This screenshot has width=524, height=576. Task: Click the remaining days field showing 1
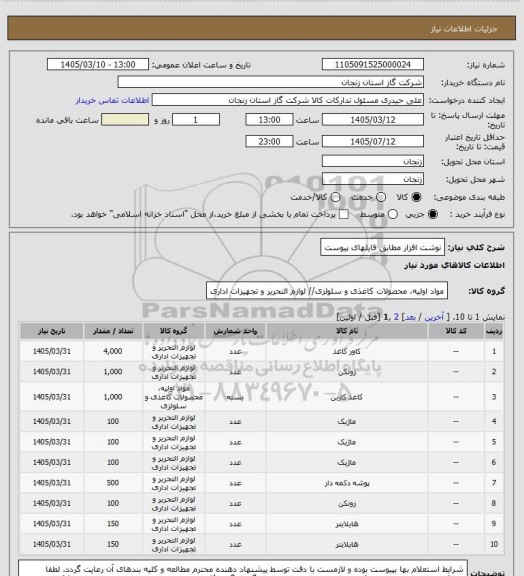(196, 120)
